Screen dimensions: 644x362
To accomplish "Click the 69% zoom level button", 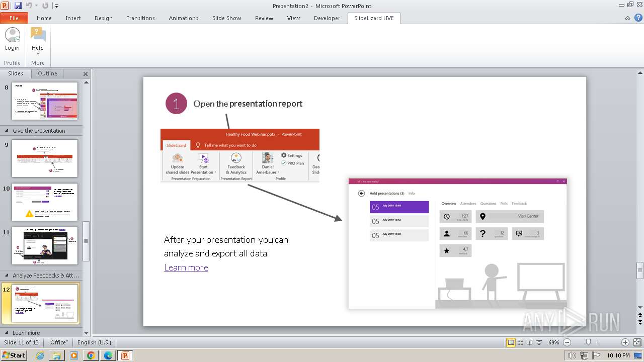I will pyautogui.click(x=553, y=342).
